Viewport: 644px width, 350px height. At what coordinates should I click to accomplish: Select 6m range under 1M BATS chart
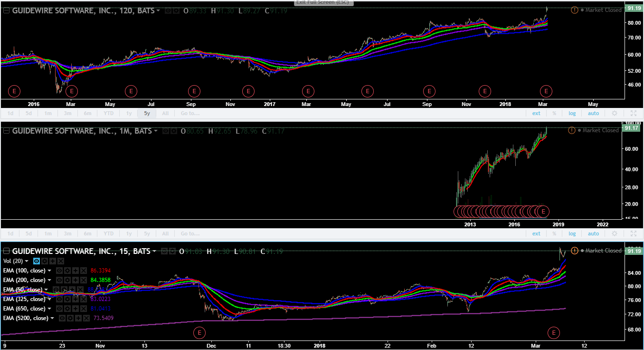click(88, 233)
